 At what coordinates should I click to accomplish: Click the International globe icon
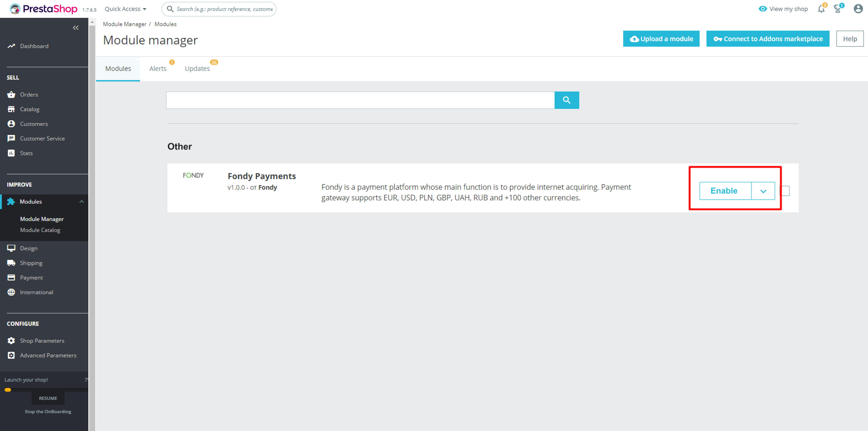[x=11, y=292]
